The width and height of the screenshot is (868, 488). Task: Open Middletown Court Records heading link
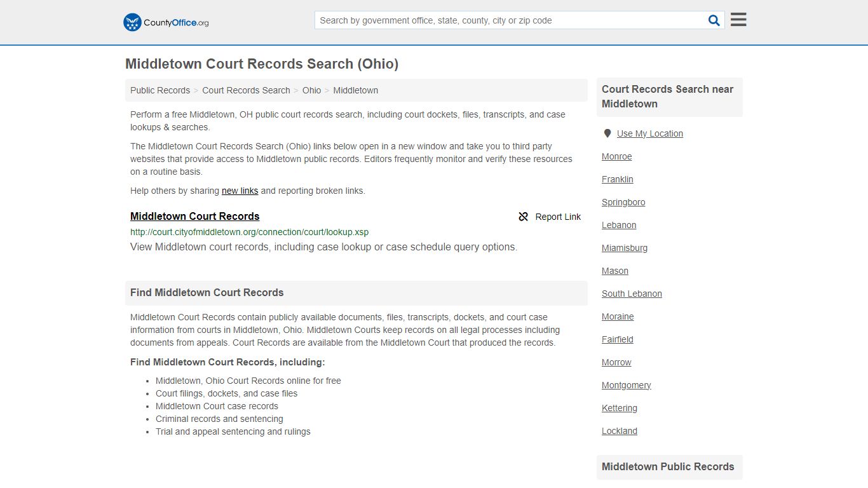[x=195, y=216]
